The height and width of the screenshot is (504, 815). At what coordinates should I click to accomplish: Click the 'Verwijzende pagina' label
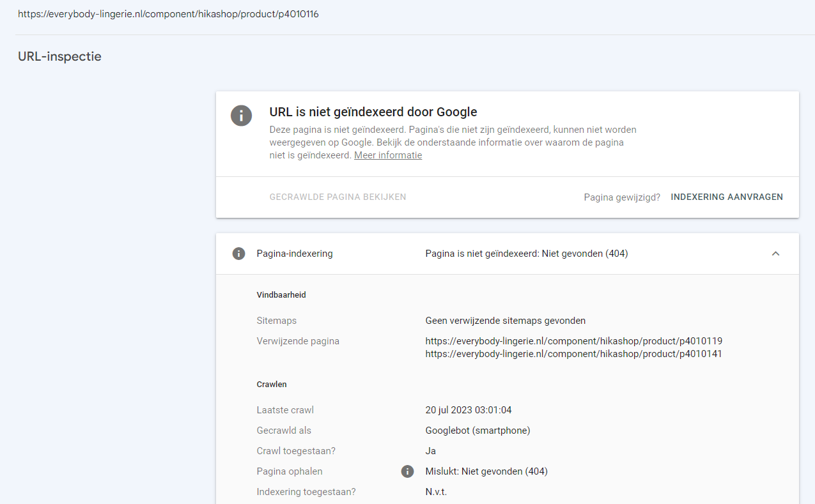point(298,341)
